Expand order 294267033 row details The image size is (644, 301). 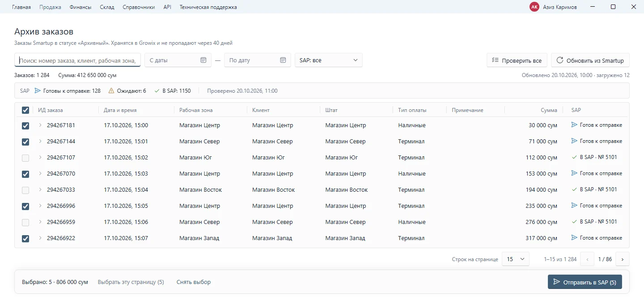40,189
